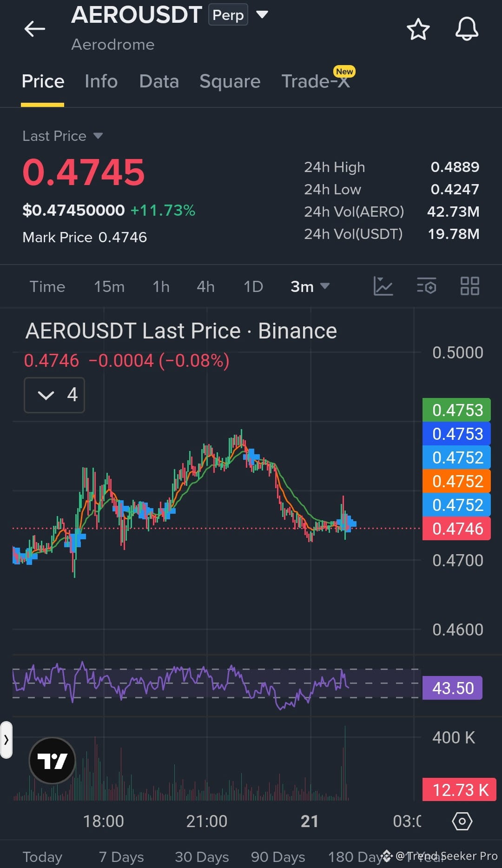The image size is (502, 868).
Task: Collapse the indicator legend showing 4
Action: pos(54,395)
